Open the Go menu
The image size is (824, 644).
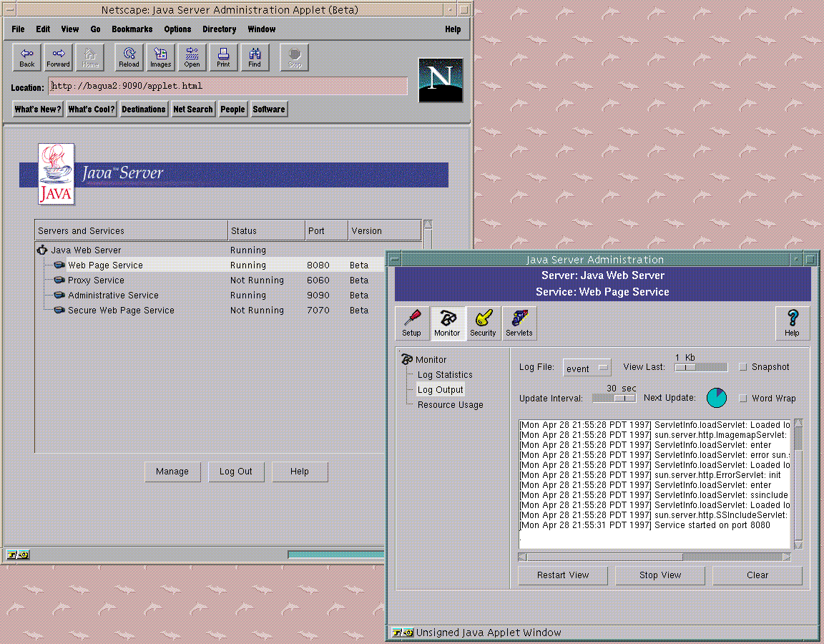(95, 29)
